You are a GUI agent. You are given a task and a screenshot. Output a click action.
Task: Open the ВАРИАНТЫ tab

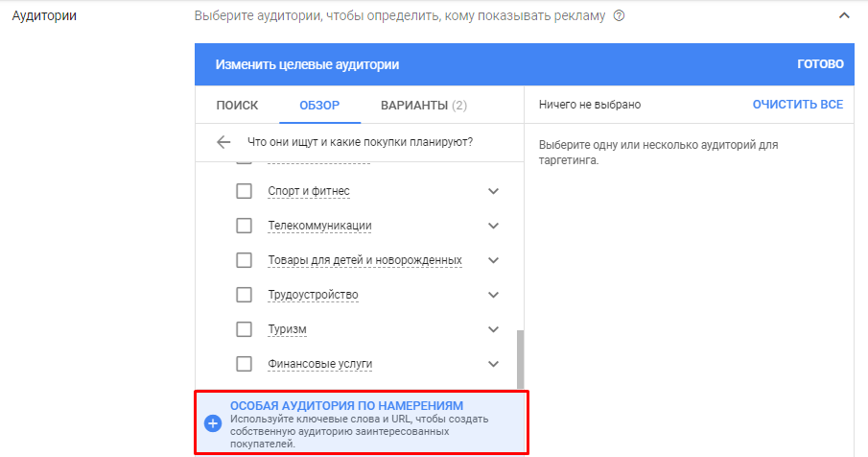423,106
